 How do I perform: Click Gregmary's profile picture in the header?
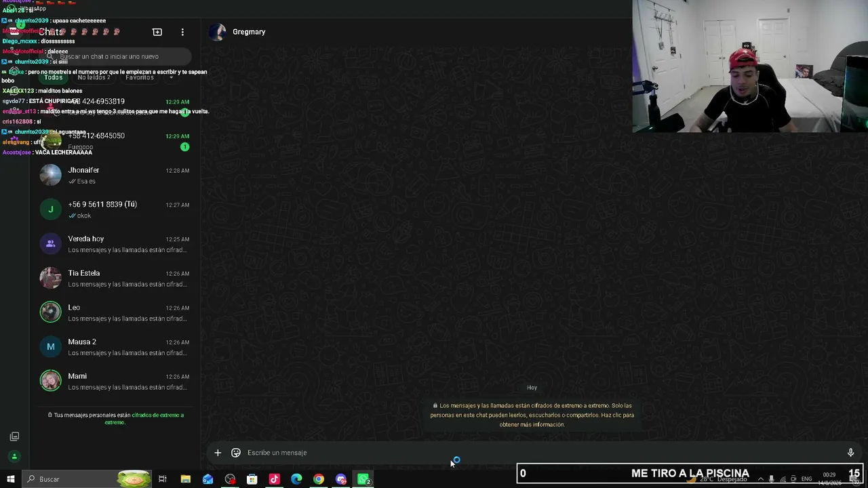click(217, 32)
